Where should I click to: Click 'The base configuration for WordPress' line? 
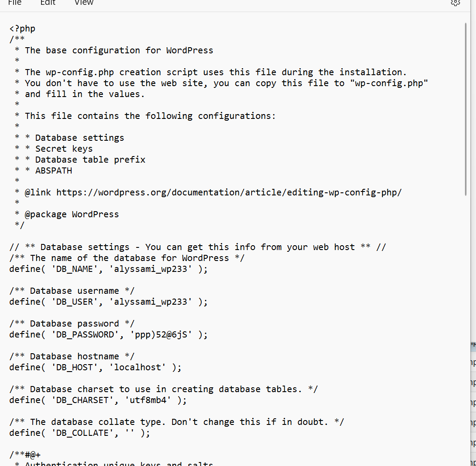pyautogui.click(x=119, y=50)
